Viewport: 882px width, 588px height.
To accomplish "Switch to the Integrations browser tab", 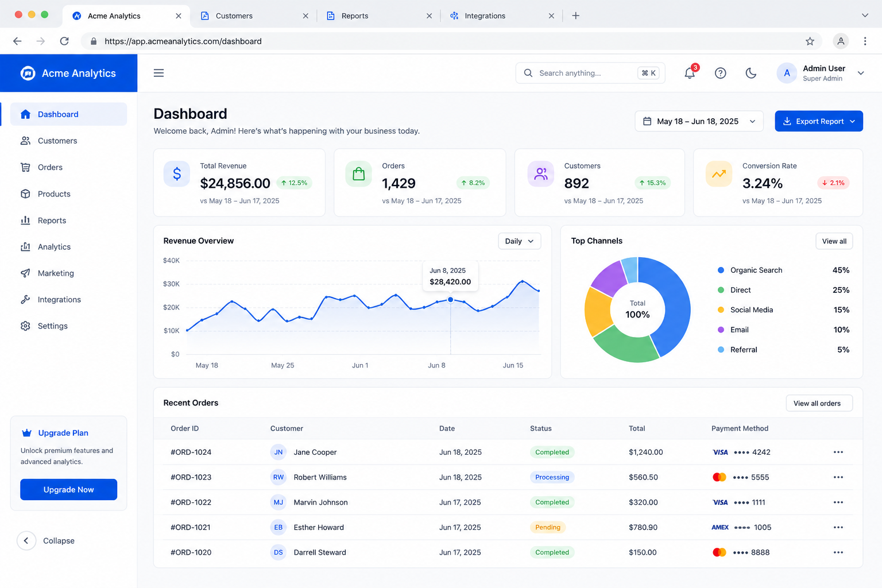I will (502, 16).
